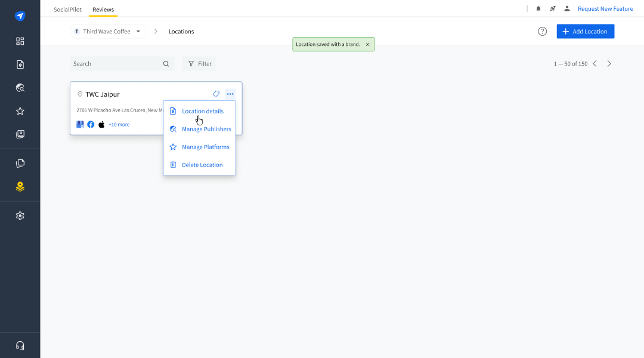
Task: Dismiss the 'Location saved with a brand' notification
Action: 367,44
